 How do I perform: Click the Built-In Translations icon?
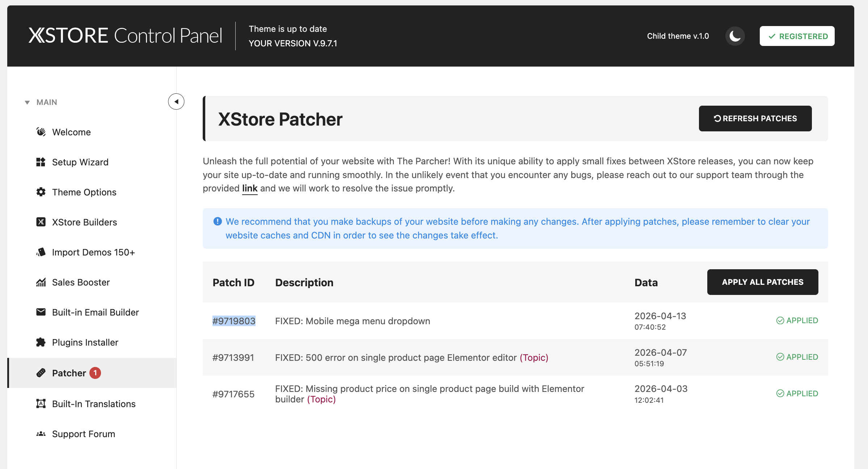point(41,403)
